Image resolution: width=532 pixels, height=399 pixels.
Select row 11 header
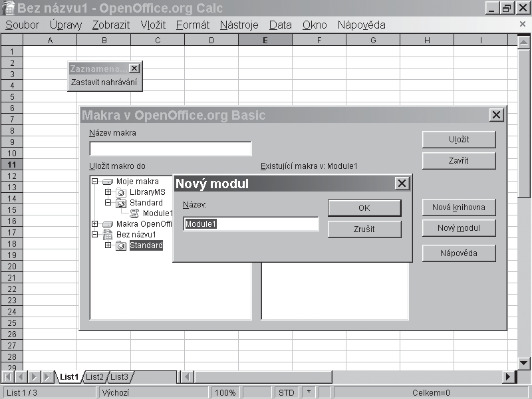(x=12, y=164)
